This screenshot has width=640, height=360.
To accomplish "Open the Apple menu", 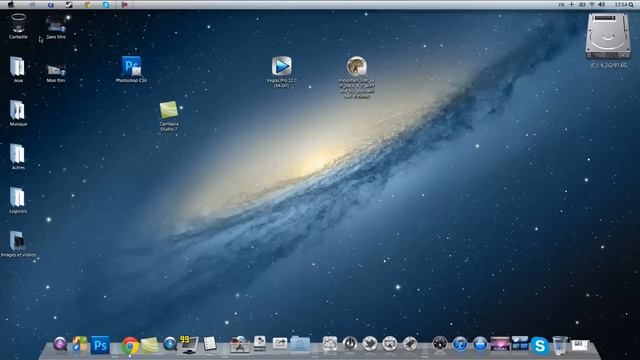I will pos(11,4).
